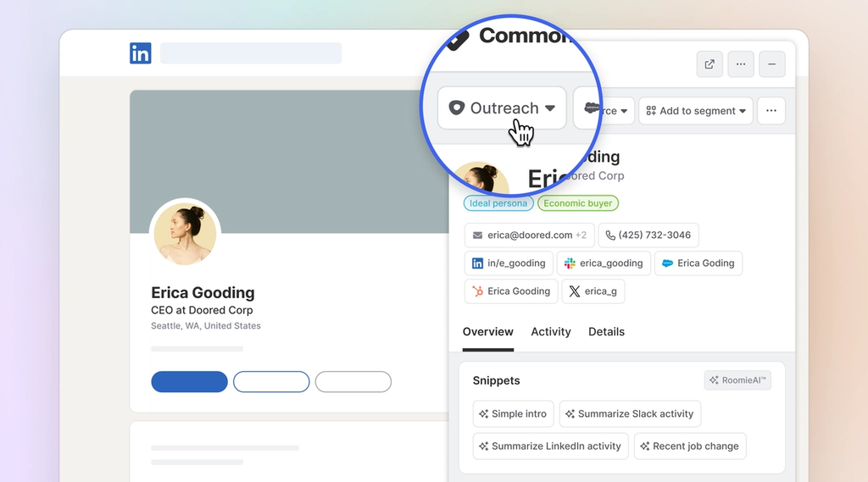Screen dimensions: 868x482
Task: Select the Summarize LinkedIn activity snippet
Action: point(551,446)
